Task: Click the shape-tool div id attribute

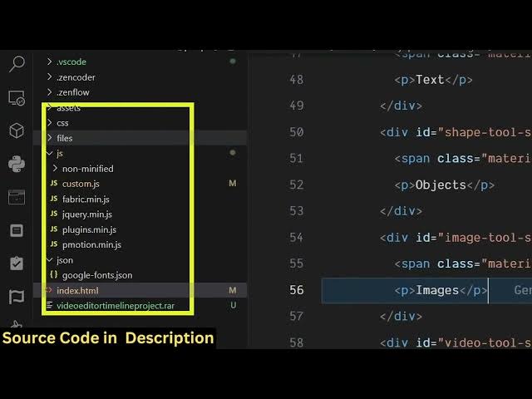Action: pyautogui.click(x=474, y=132)
